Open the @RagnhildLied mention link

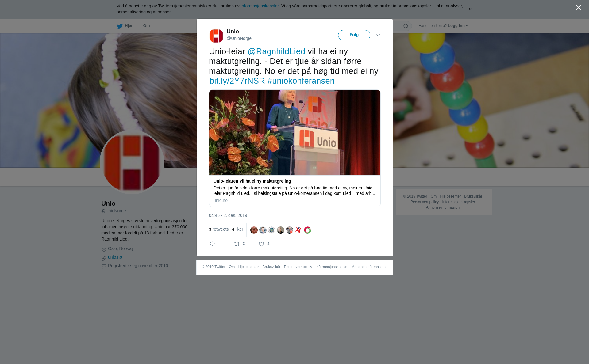pyautogui.click(x=276, y=51)
